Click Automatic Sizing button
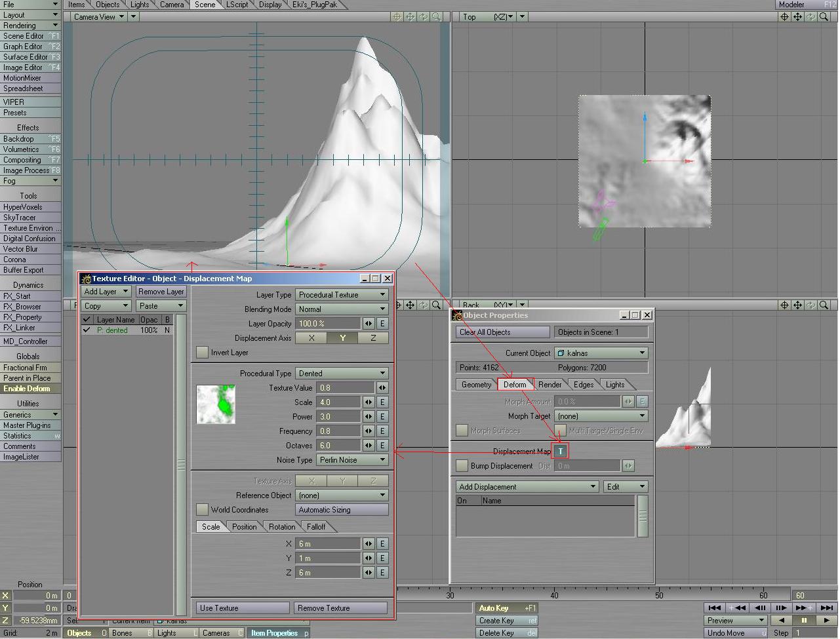The image size is (840, 639). click(342, 510)
